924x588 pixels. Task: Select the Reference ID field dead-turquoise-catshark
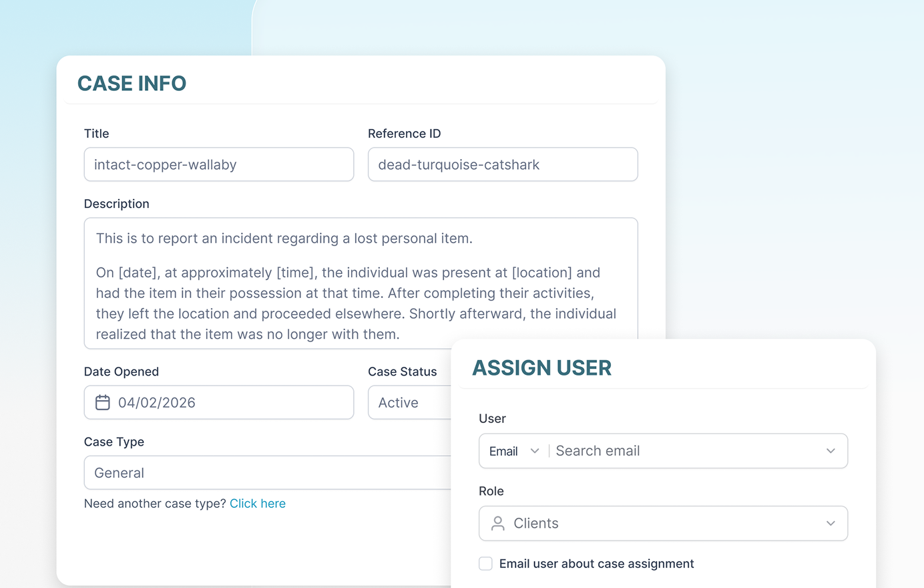pos(503,164)
